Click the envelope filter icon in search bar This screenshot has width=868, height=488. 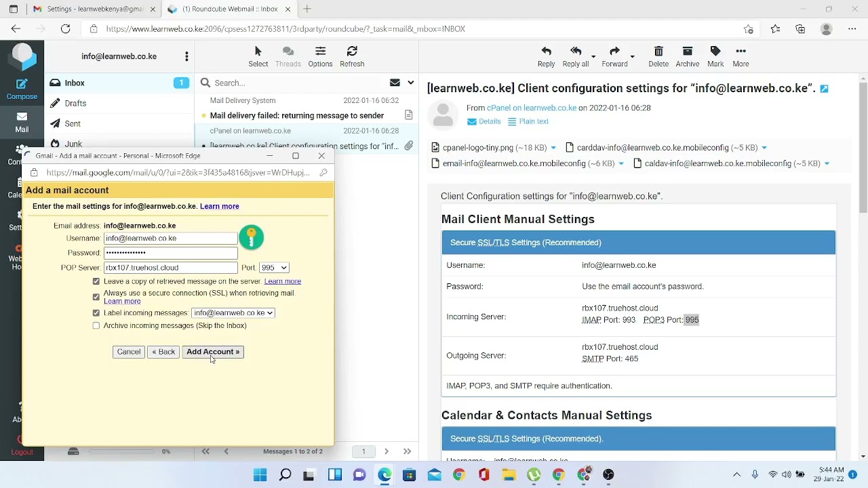click(395, 83)
